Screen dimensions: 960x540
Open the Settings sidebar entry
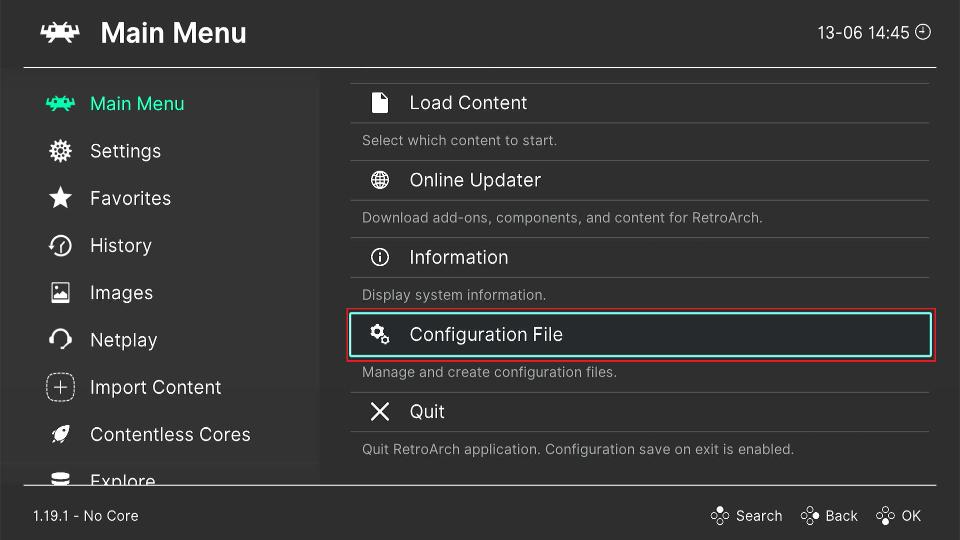(126, 151)
